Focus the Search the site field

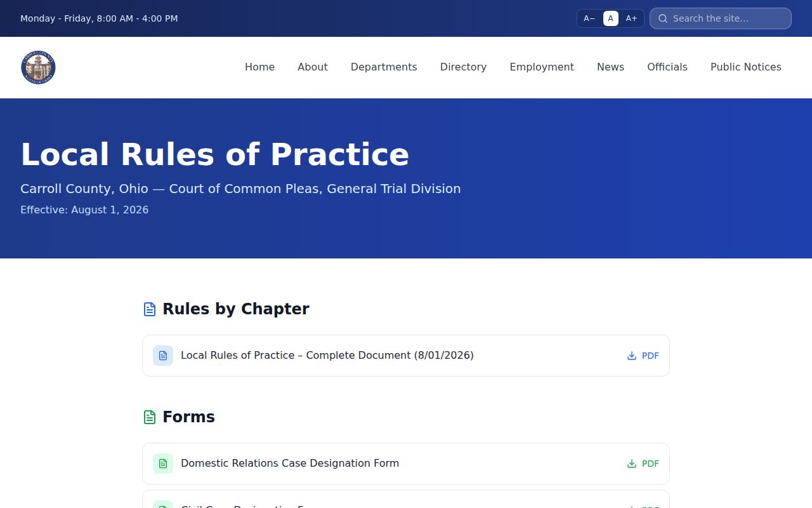[x=721, y=18]
